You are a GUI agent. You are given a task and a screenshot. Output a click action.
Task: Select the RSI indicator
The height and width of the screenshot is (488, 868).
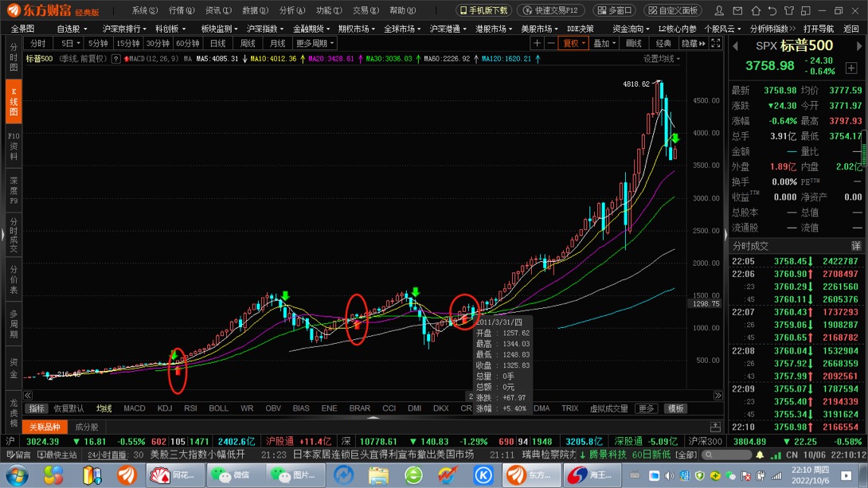[x=190, y=408]
